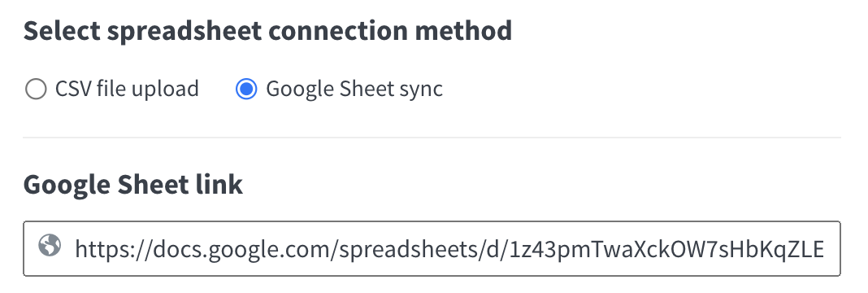
Task: Click 'Select spreadsheet connection method' heading
Action: click(267, 31)
